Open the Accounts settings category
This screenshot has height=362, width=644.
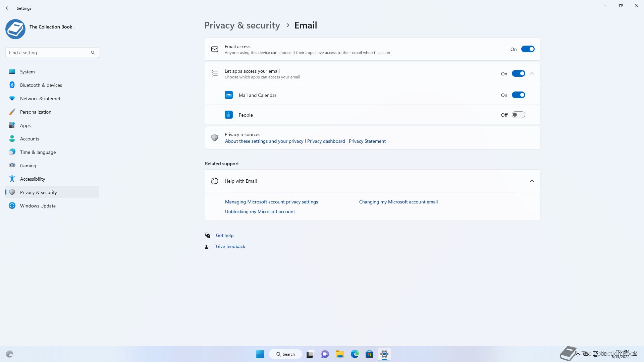tap(30, 139)
